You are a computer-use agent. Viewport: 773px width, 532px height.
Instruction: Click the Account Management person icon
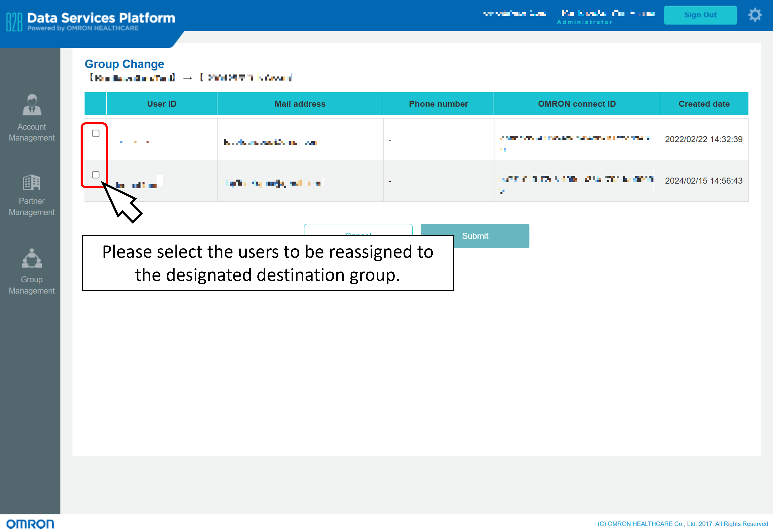click(x=32, y=105)
